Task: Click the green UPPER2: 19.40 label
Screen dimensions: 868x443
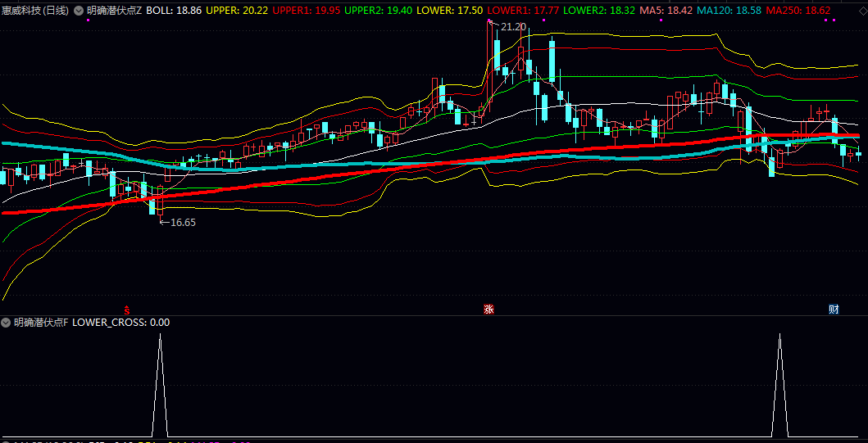Action: (x=379, y=11)
